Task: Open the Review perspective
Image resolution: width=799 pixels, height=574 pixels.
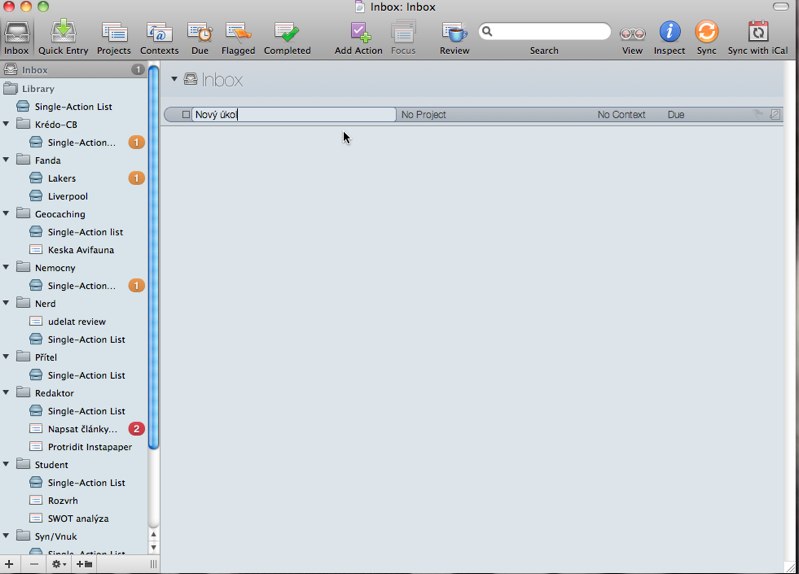Action: point(455,38)
